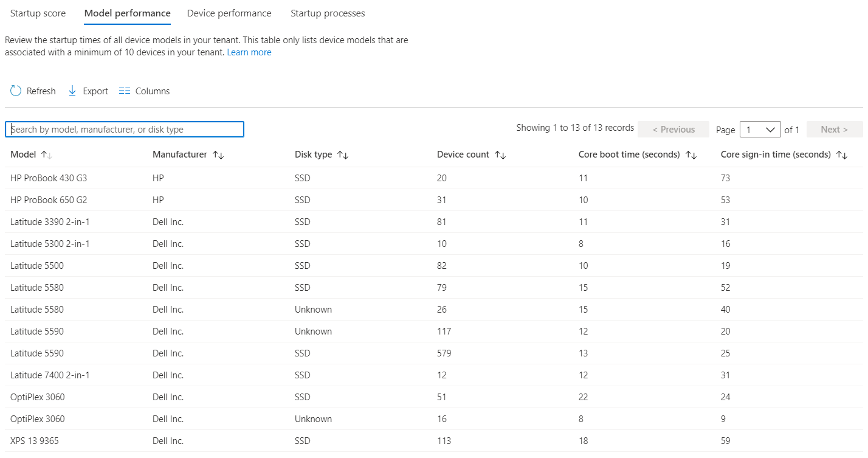Sort by Device count using its sort icon
The image size is (868, 458).
pos(501,154)
